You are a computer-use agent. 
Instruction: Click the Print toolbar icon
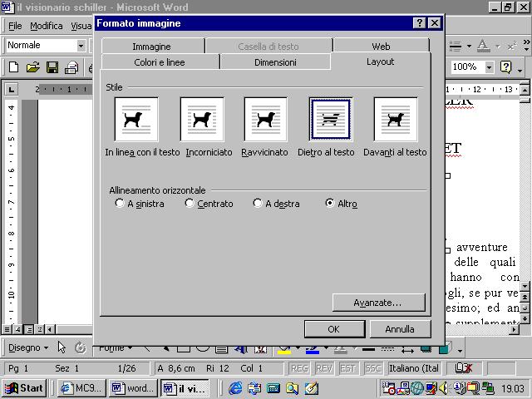71,67
